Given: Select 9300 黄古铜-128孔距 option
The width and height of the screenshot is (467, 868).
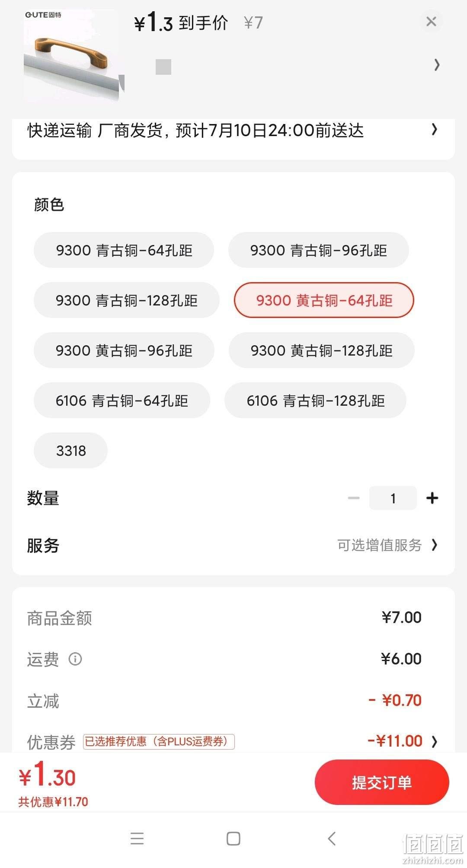Looking at the screenshot, I should pyautogui.click(x=321, y=350).
